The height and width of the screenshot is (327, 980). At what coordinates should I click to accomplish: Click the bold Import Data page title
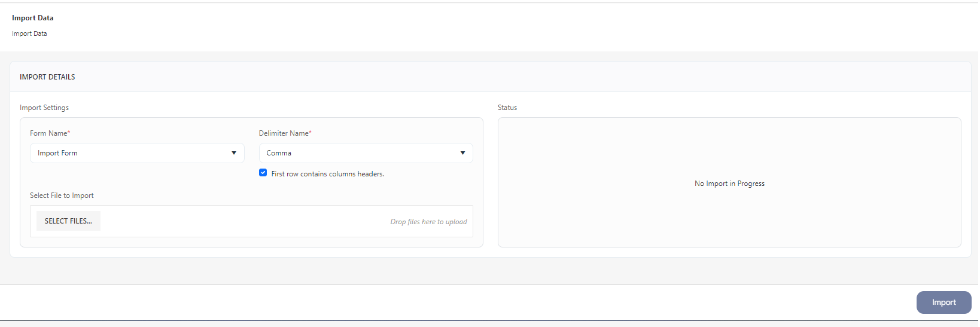point(33,18)
